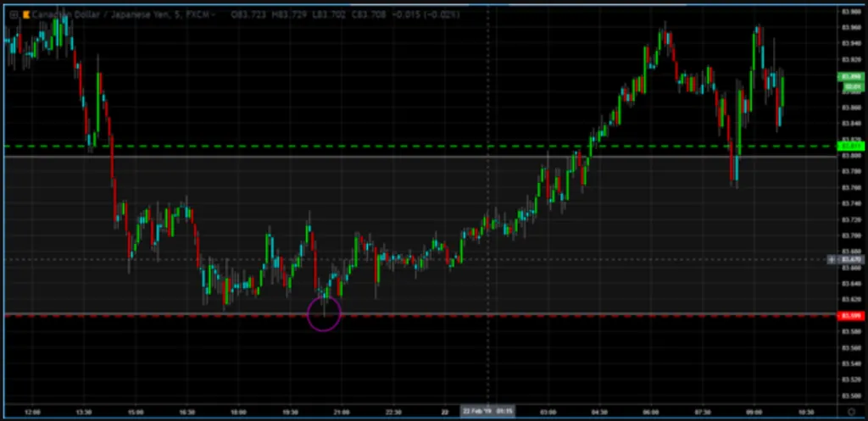Click the 06:00 time axis label

pos(651,413)
